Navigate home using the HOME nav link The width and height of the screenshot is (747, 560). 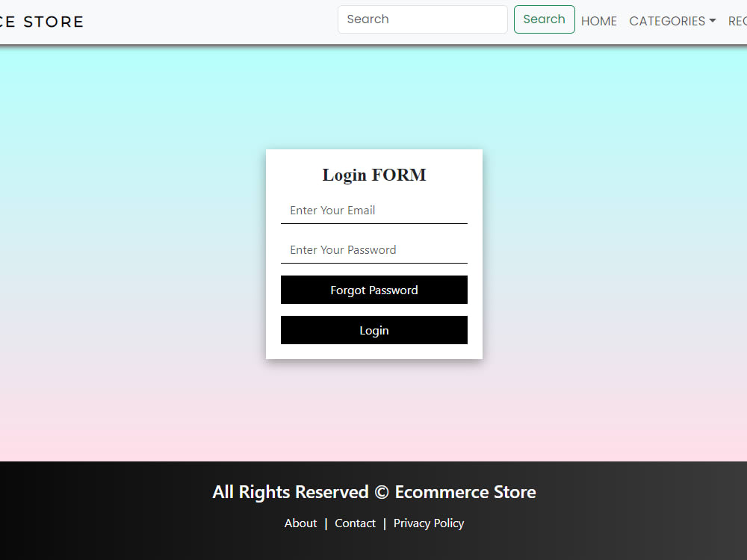(598, 21)
